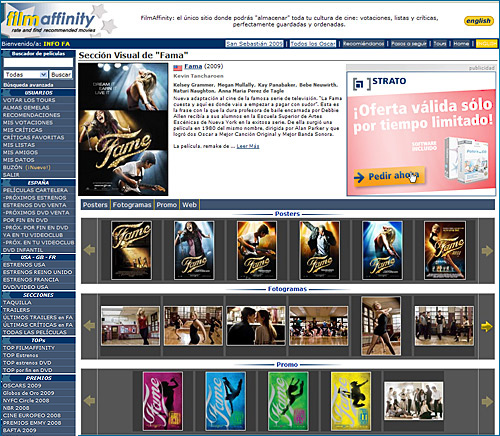
Task: Switch to the Posters tab
Action: tap(95, 205)
